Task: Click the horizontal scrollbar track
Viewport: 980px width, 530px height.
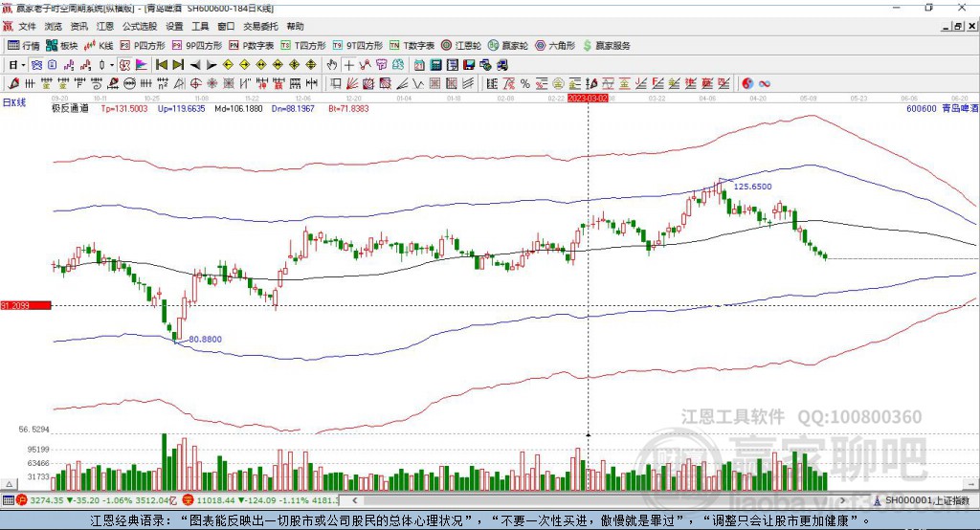Action: click(599, 500)
